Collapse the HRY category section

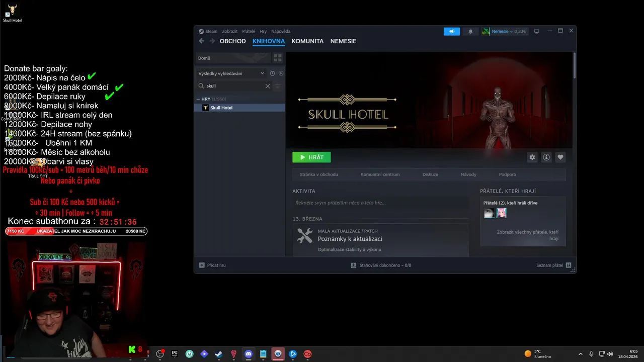tap(197, 99)
